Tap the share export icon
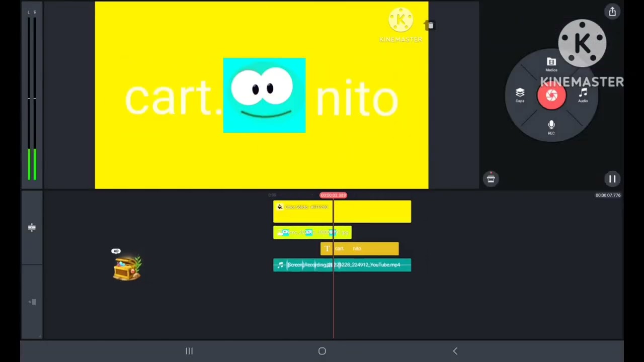The image size is (644, 362). click(612, 12)
